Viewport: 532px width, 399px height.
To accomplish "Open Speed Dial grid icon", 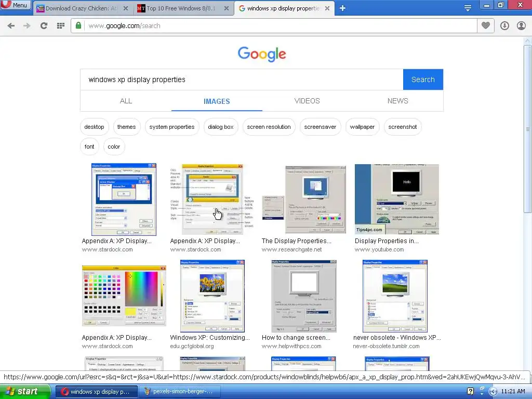I will tap(61, 26).
